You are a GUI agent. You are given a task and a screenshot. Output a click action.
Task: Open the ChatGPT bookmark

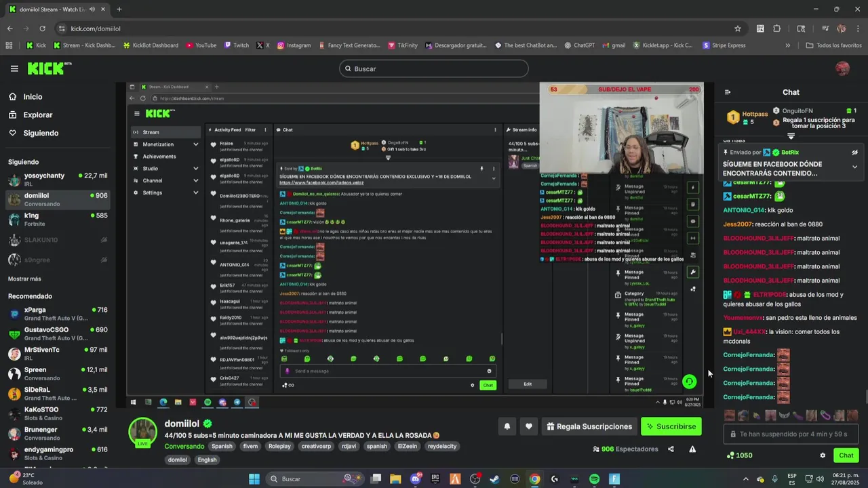(x=578, y=45)
